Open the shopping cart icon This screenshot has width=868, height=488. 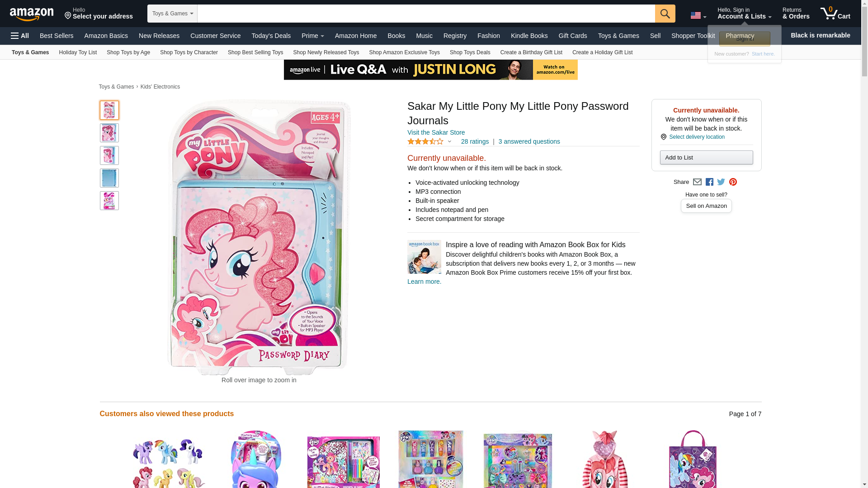[835, 14]
